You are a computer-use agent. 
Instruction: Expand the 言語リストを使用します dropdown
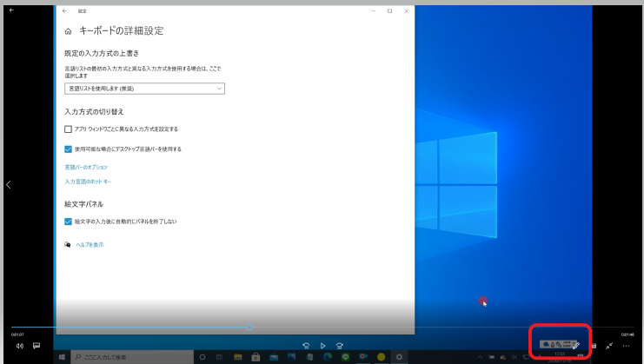tap(144, 88)
